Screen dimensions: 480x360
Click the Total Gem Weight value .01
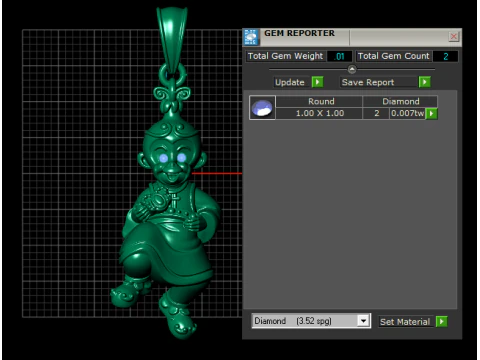(x=339, y=56)
